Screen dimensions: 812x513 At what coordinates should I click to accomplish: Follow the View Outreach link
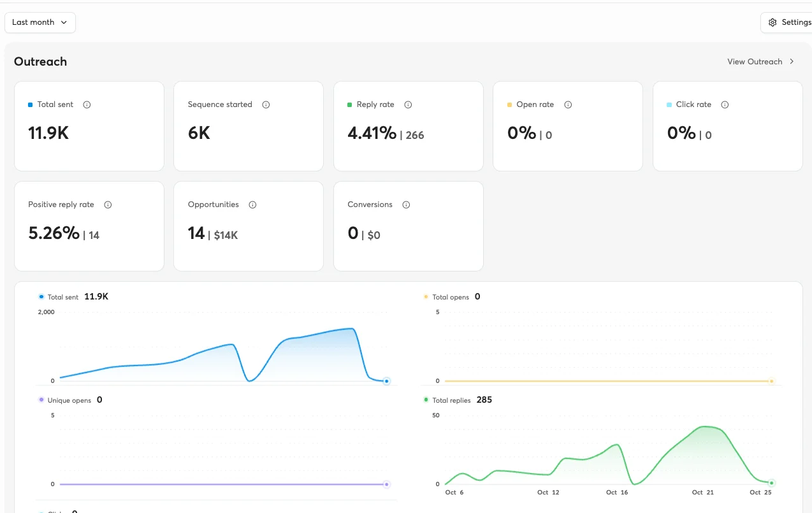(x=761, y=62)
